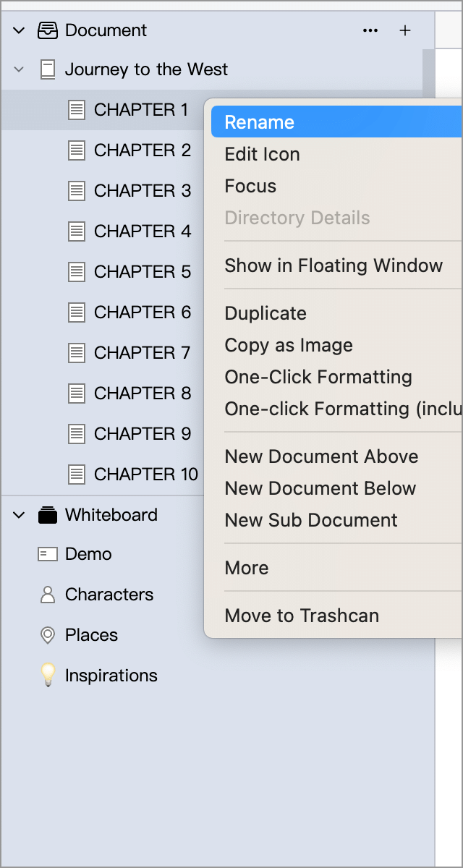This screenshot has width=463, height=868.
Task: Open Characters with the person icon
Action: [48, 595]
